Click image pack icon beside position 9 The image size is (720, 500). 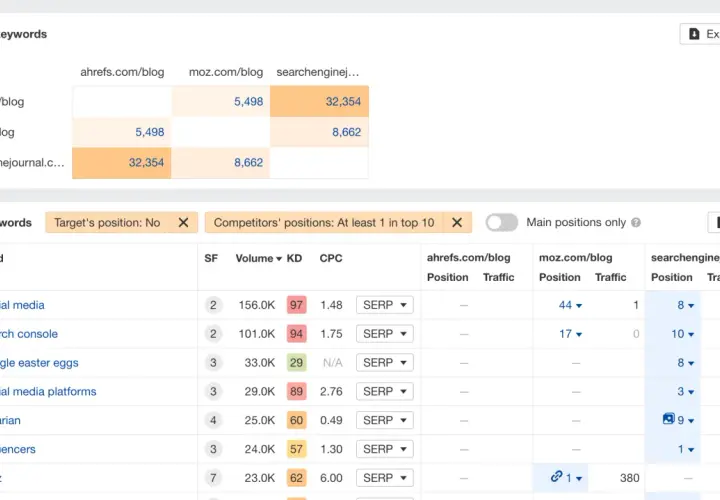669,419
